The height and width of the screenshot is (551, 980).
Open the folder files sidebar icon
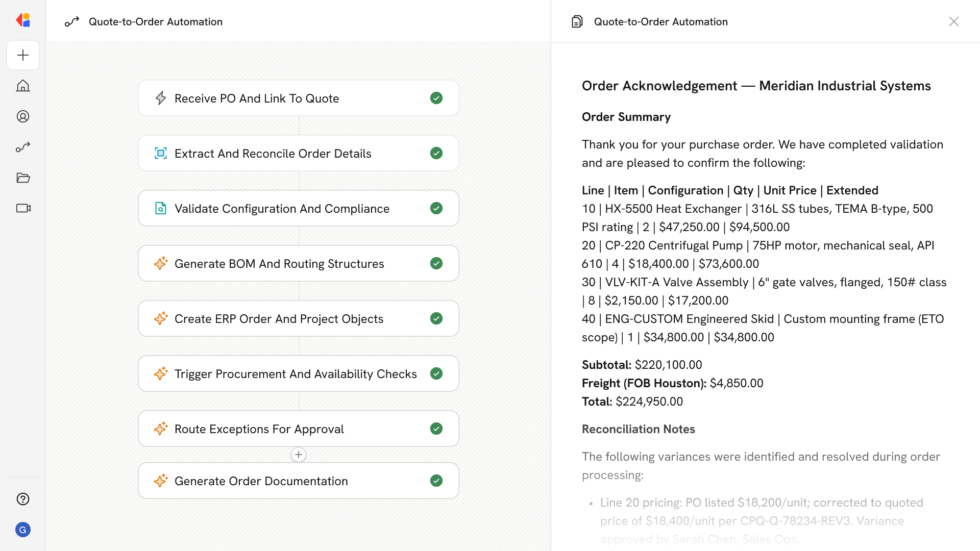point(23,178)
